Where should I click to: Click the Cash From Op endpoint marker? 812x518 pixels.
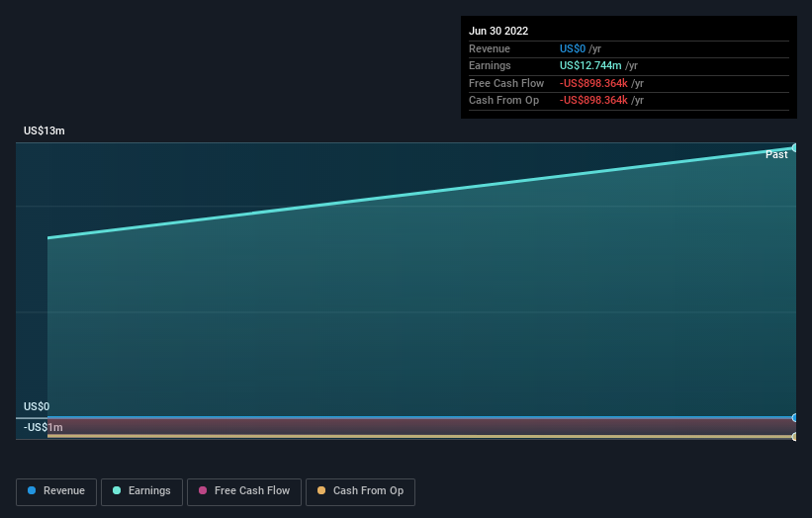[794, 437]
